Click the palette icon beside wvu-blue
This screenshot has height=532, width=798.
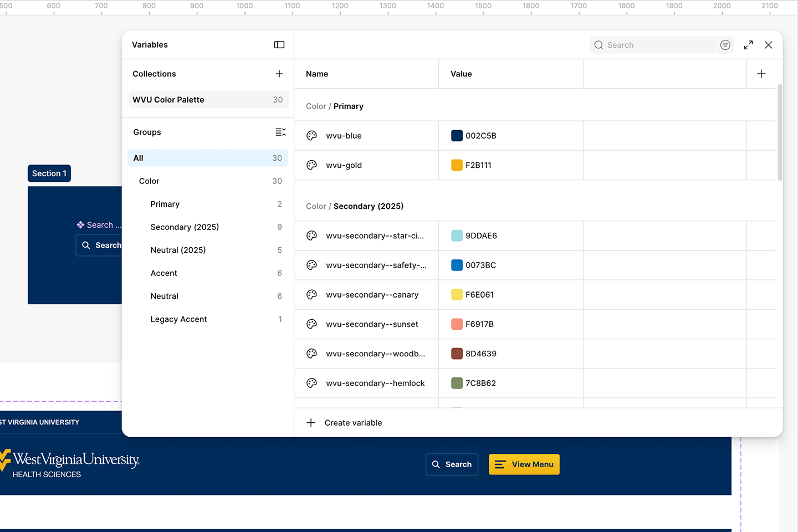[312, 136]
